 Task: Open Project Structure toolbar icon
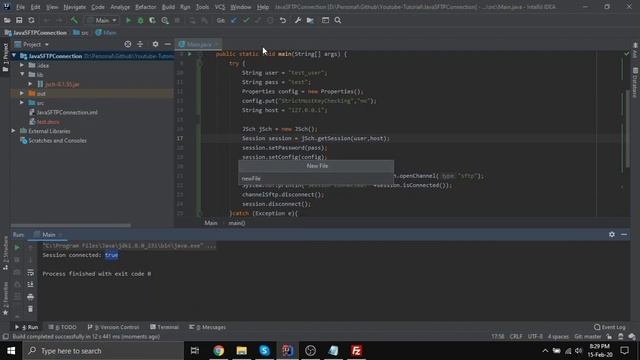310,20
